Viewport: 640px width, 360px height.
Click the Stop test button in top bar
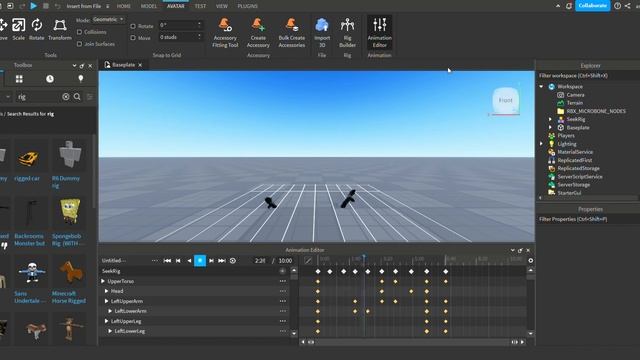(x=46, y=6)
